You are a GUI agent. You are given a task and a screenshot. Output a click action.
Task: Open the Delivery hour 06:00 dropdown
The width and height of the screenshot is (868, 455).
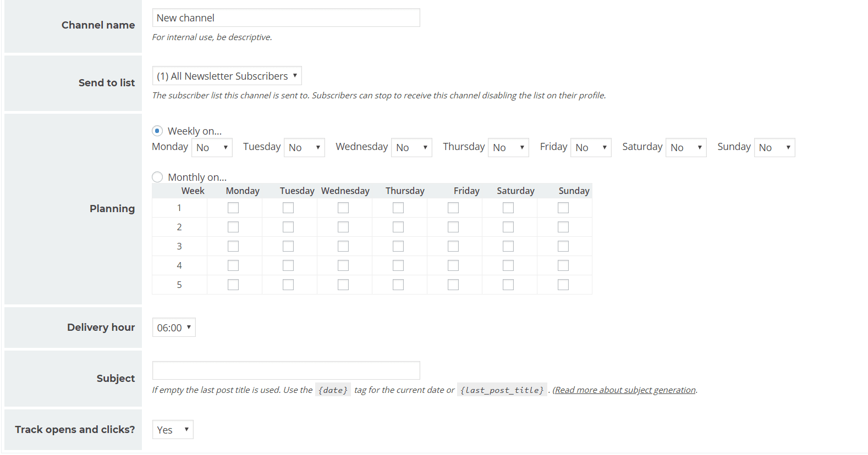(x=174, y=328)
